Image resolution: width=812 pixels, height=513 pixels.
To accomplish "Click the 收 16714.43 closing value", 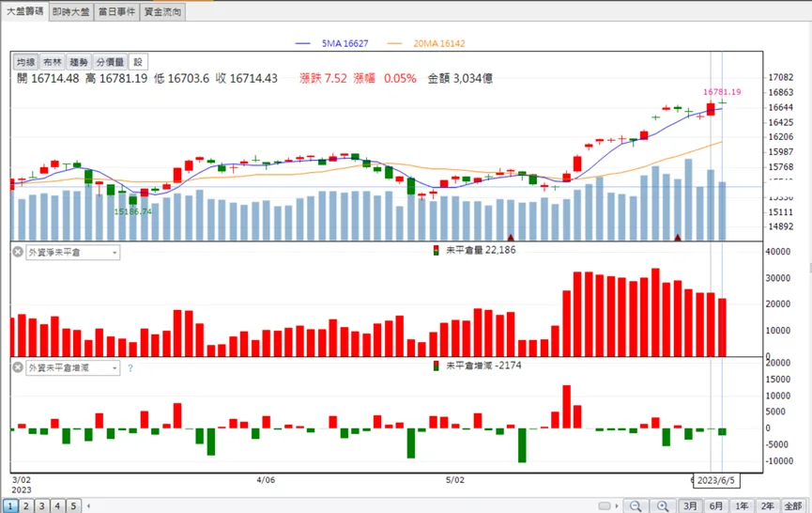I will pos(247,78).
